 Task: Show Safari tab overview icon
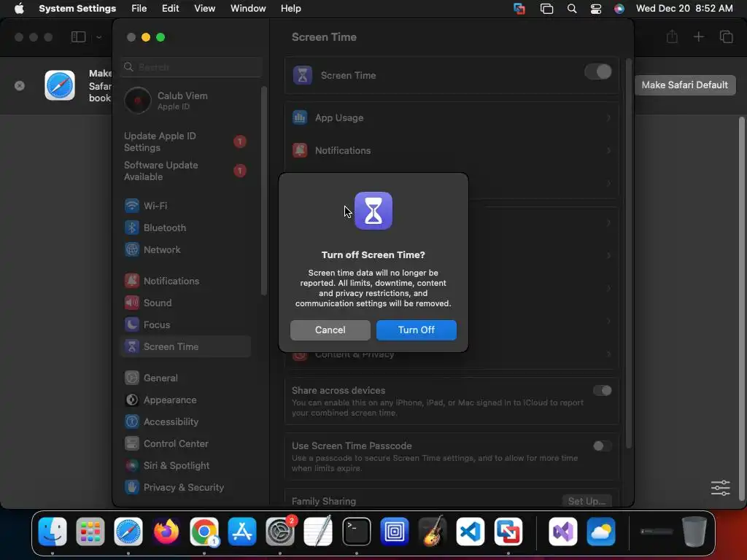[726, 36]
